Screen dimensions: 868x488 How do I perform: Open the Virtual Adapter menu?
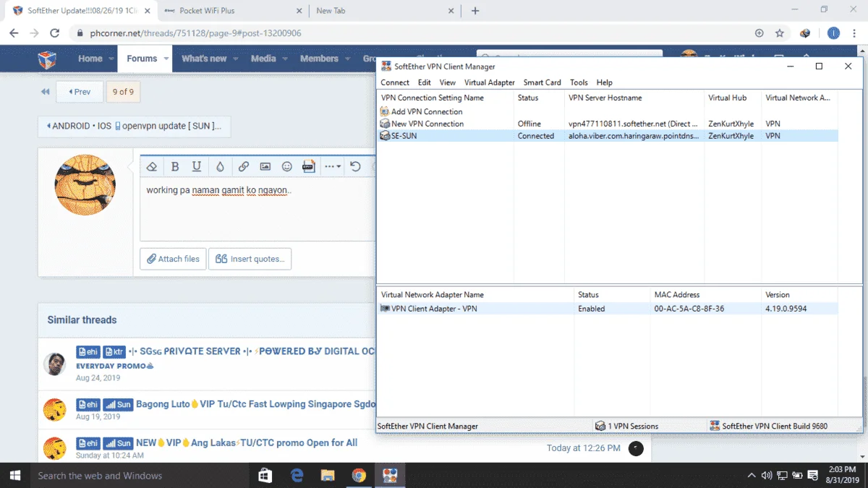coord(490,82)
